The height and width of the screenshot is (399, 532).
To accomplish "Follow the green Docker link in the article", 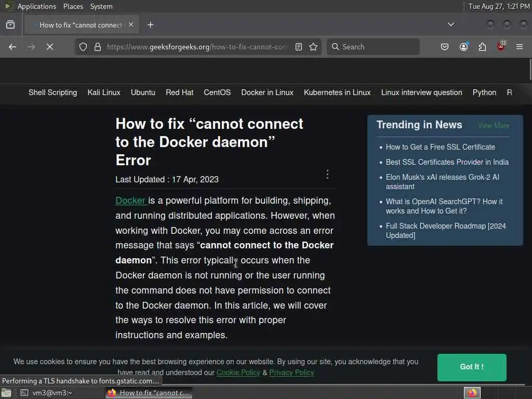I will click(x=130, y=201).
